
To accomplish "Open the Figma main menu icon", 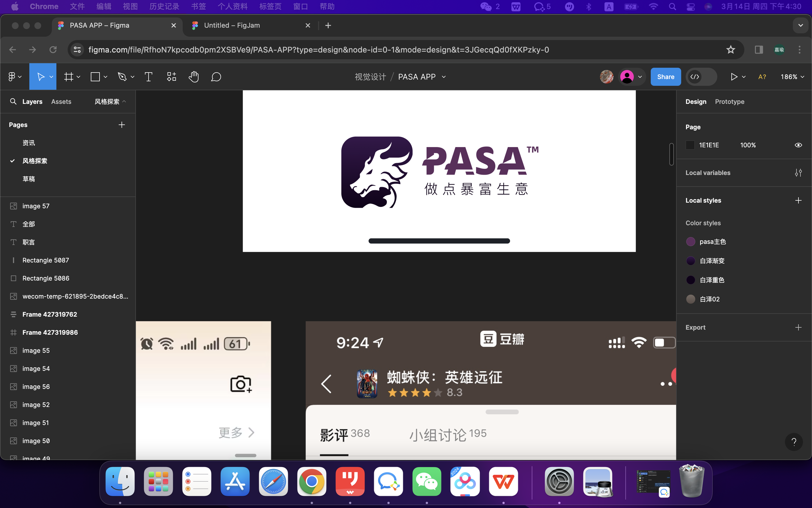I will click(x=12, y=77).
